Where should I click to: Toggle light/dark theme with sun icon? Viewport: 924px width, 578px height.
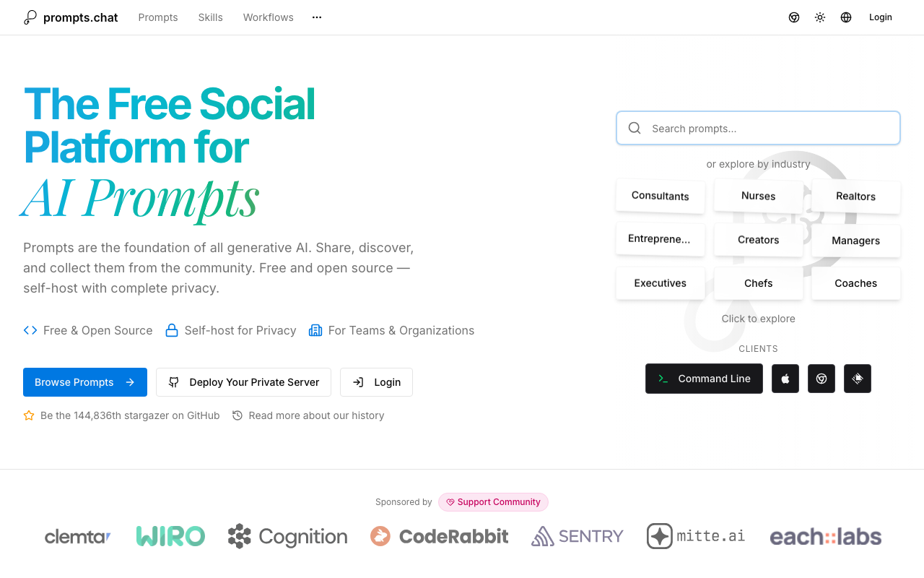coord(820,17)
